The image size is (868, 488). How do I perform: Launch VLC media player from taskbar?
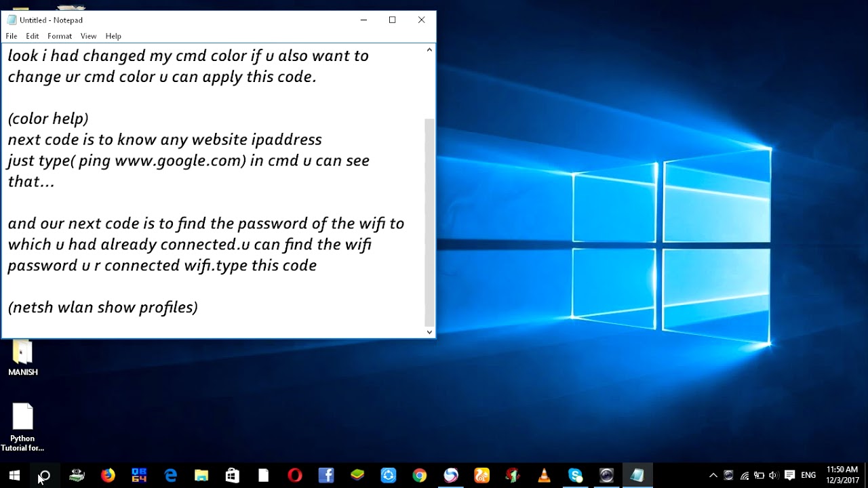pos(544,475)
